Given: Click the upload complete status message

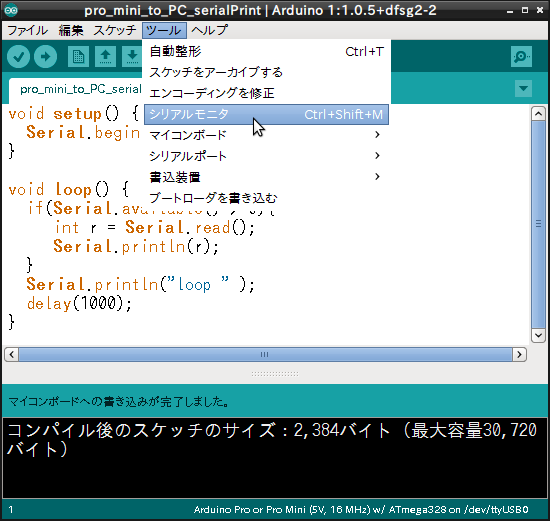Looking at the screenshot, I should point(119,401).
